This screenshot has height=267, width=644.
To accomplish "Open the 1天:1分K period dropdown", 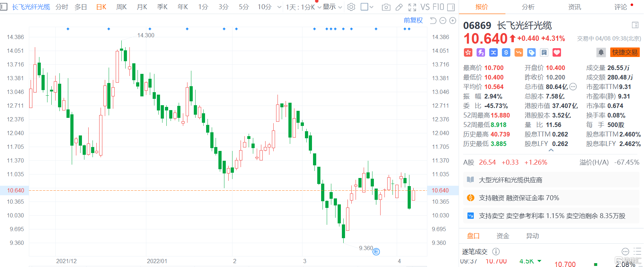I will tap(303, 7).
